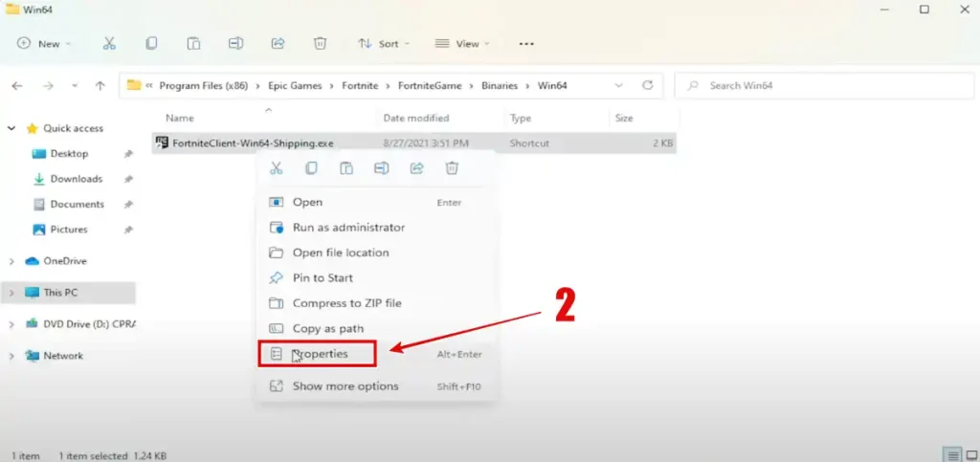Viewport: 980px width, 462px height.
Task: Navigate up one folder level
Action: pos(100,85)
